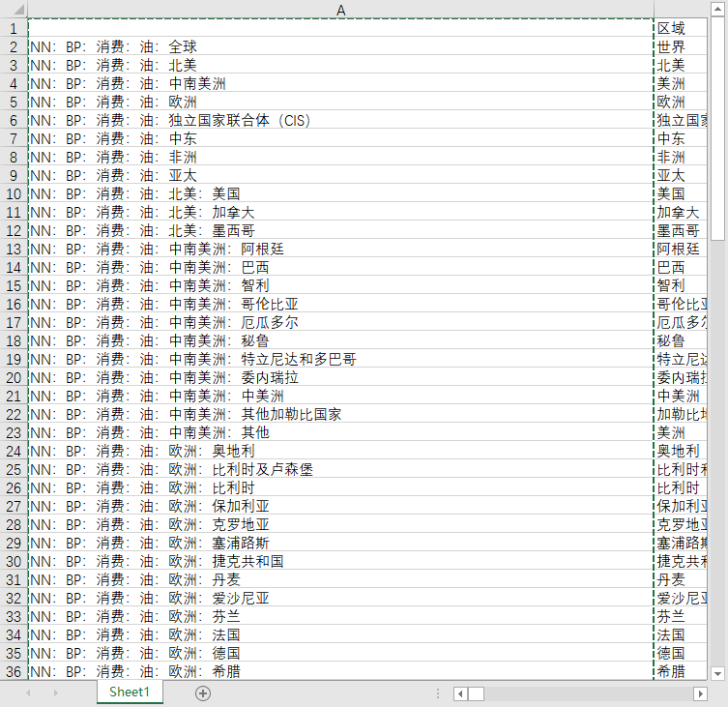The width and height of the screenshot is (728, 707).
Task: Click vertical scrollbar up arrow
Action: [717, 9]
